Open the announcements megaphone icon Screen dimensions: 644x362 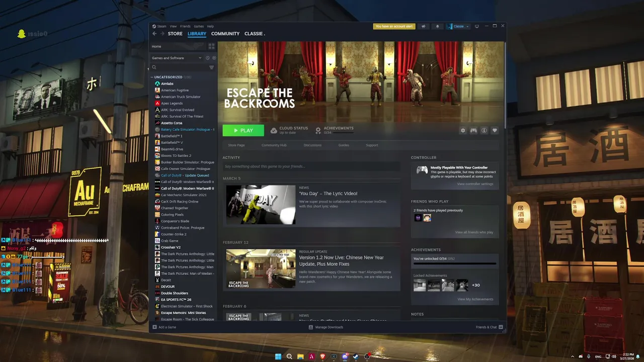pyautogui.click(x=423, y=26)
